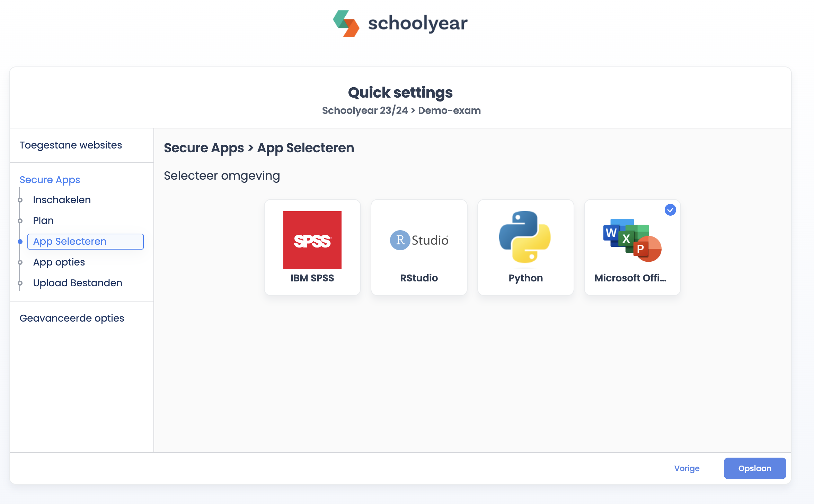
Task: Choose the RStudio logo
Action: pyautogui.click(x=419, y=240)
